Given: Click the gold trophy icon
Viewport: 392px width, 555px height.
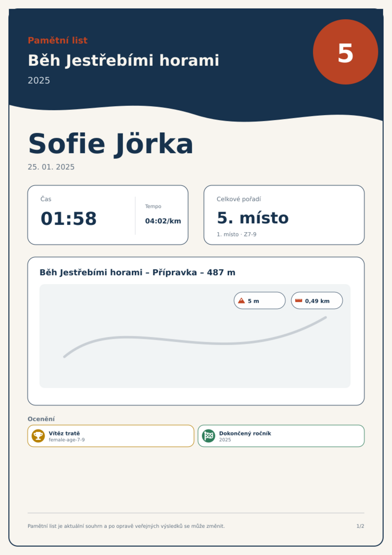Looking at the screenshot, I should click(38, 436).
